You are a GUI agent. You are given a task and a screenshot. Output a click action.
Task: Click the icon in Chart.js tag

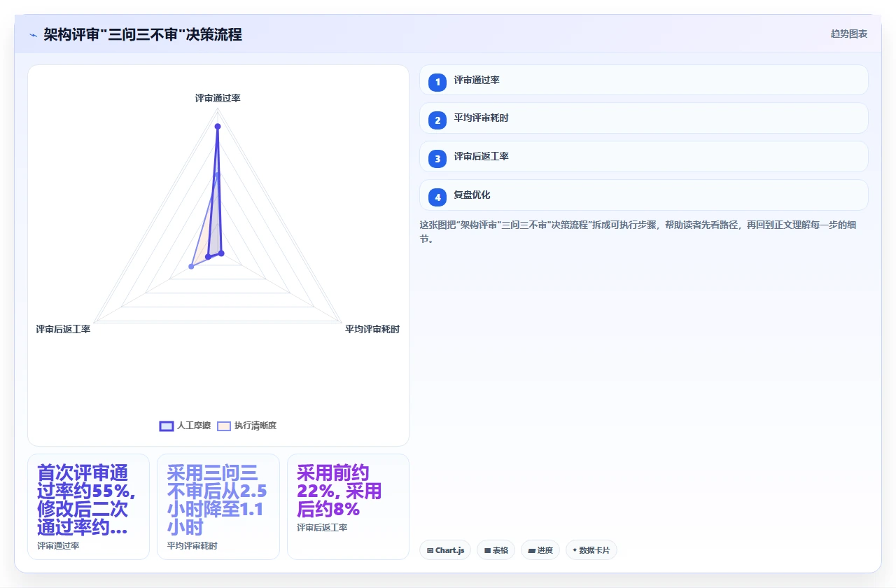coord(430,551)
